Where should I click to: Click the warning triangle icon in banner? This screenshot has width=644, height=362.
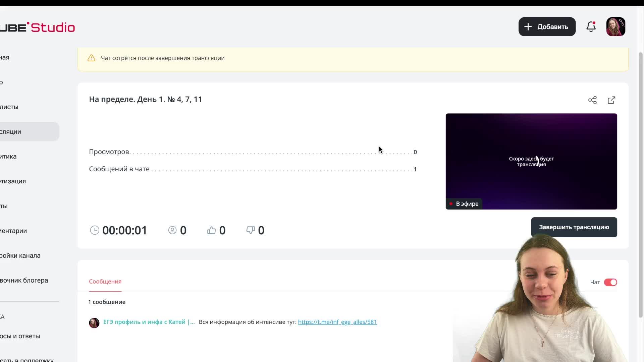pyautogui.click(x=91, y=58)
